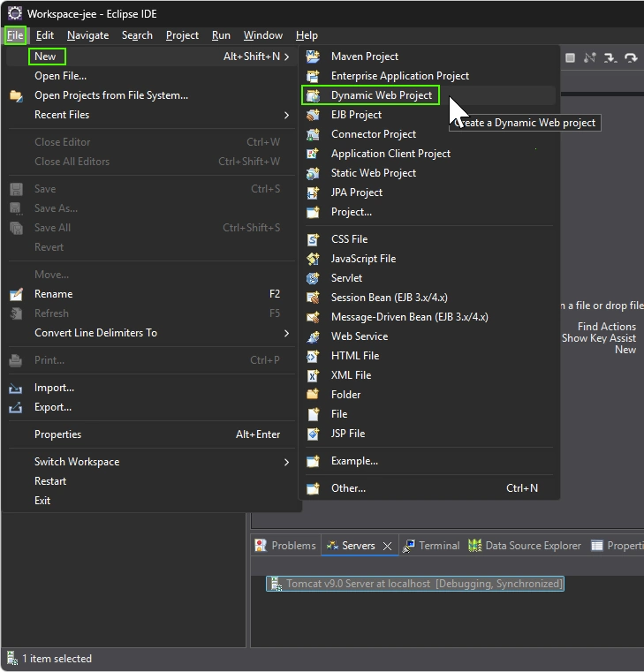Viewport: 644px width, 672px height.
Task: Open the Run menu
Action: [221, 35]
